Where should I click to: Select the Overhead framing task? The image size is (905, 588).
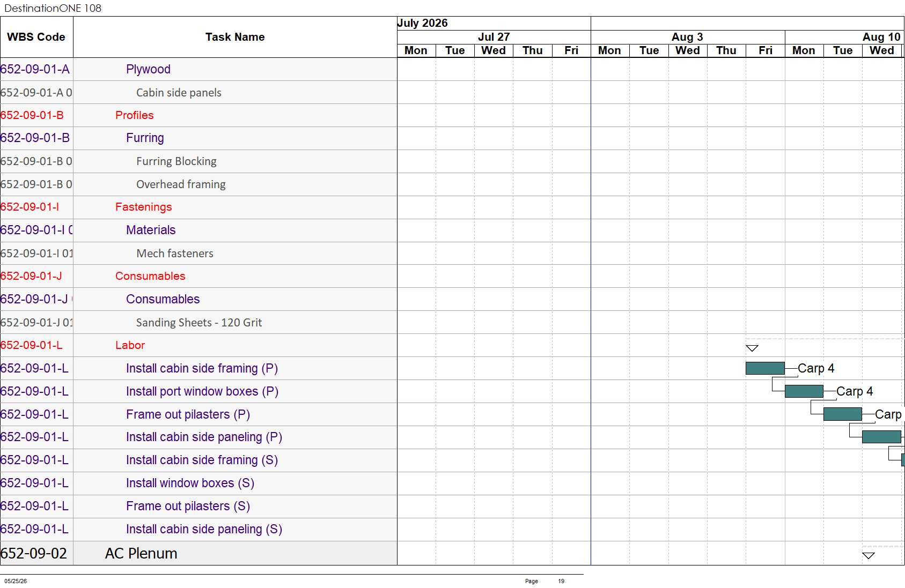pos(181,184)
